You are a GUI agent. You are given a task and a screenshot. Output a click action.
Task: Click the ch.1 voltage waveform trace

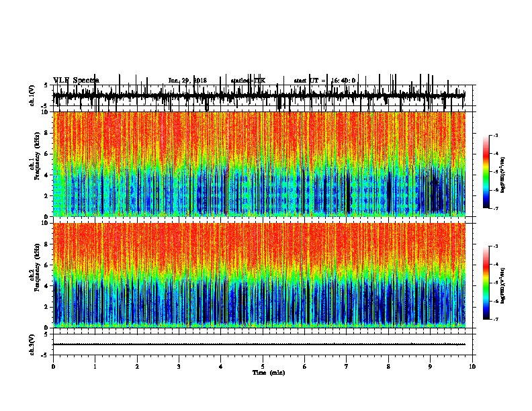(x=259, y=95)
